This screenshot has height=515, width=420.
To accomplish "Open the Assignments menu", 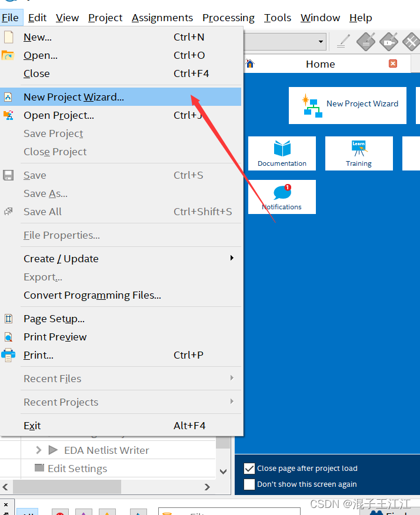I will pos(162,18).
